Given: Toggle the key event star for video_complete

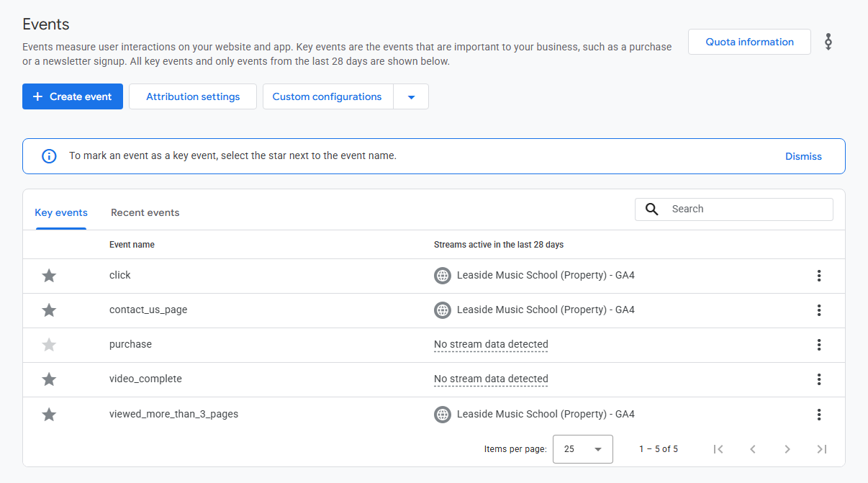Looking at the screenshot, I should click(49, 379).
